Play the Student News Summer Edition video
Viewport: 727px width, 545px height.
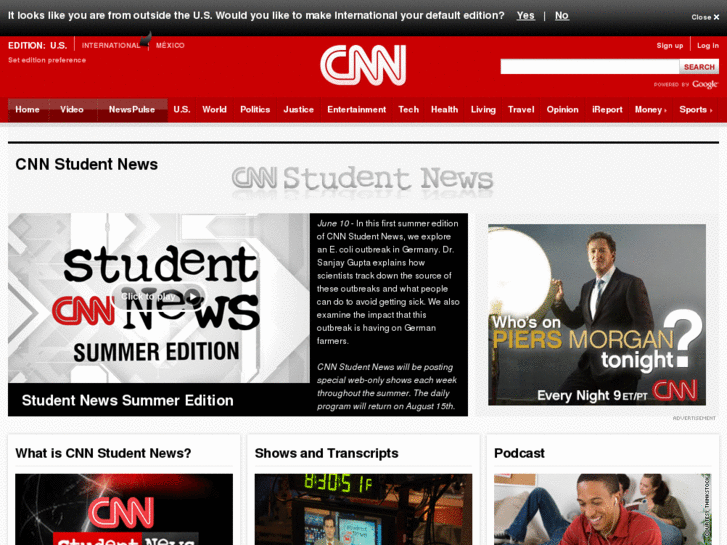159,297
